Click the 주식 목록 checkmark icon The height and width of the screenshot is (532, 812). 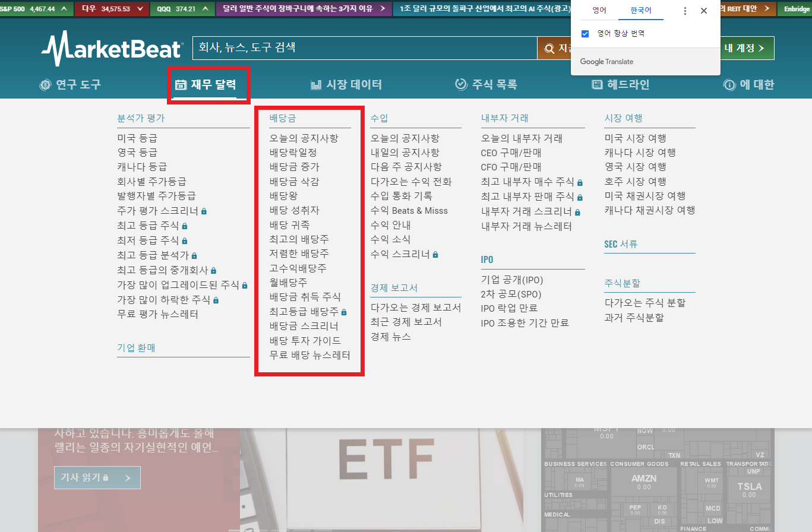pyautogui.click(x=461, y=84)
